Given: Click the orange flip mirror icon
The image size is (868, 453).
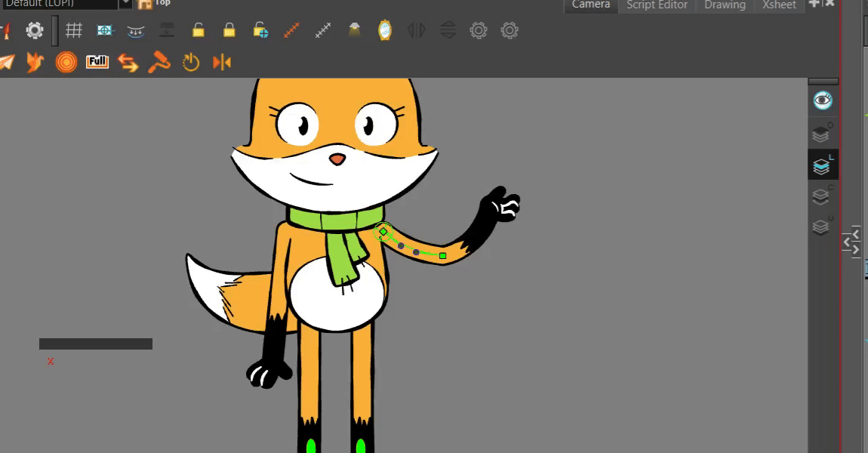Looking at the screenshot, I should click(222, 62).
